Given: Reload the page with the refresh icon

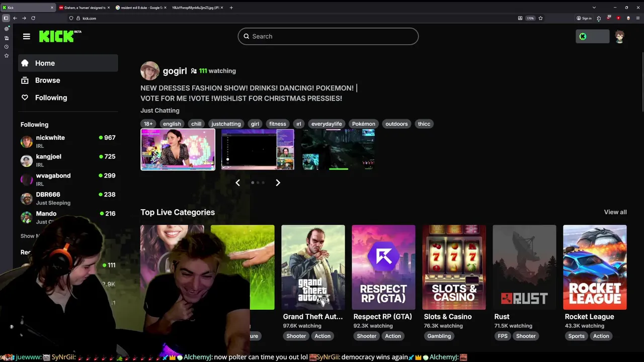Looking at the screenshot, I should [x=33, y=18].
